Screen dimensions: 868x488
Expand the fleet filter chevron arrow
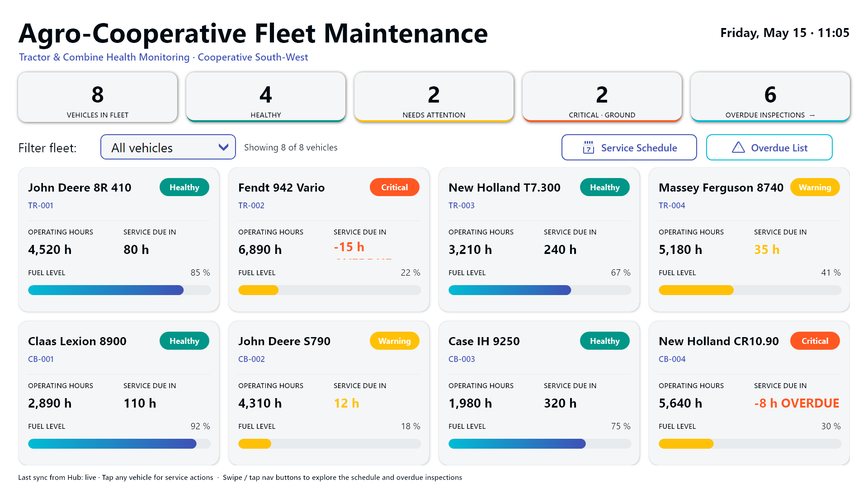[x=223, y=147]
